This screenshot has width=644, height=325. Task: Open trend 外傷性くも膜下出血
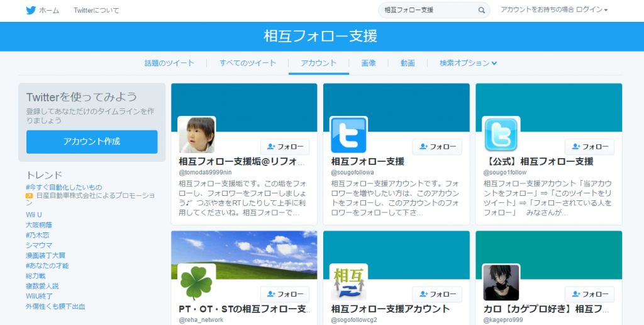56,307
